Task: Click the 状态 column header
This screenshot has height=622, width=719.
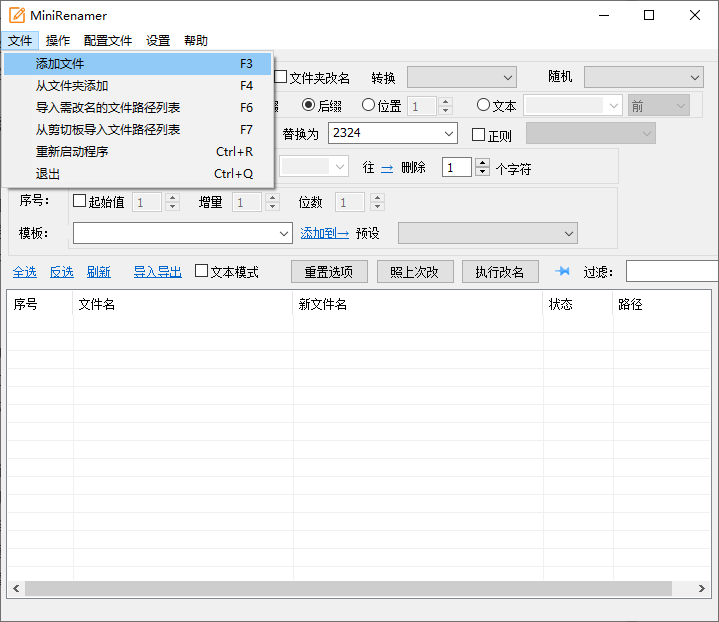Action: 578,304
